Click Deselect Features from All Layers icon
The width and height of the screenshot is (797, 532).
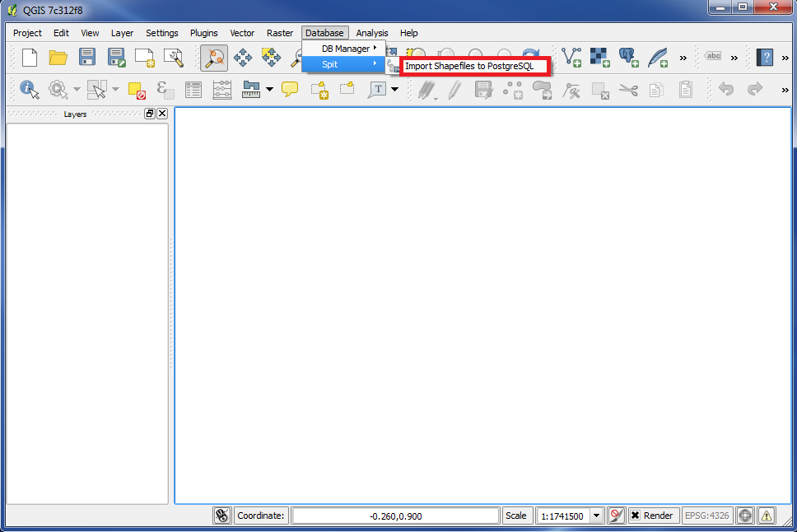tap(137, 90)
